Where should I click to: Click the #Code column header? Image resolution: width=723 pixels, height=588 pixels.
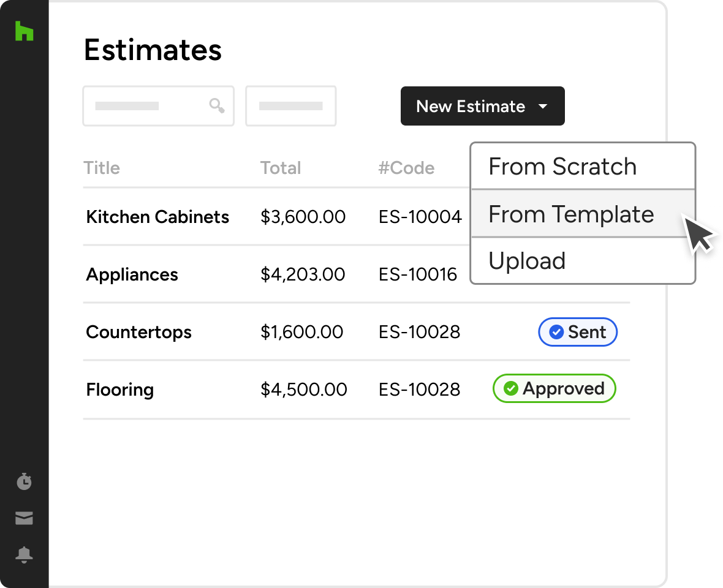[x=406, y=168]
